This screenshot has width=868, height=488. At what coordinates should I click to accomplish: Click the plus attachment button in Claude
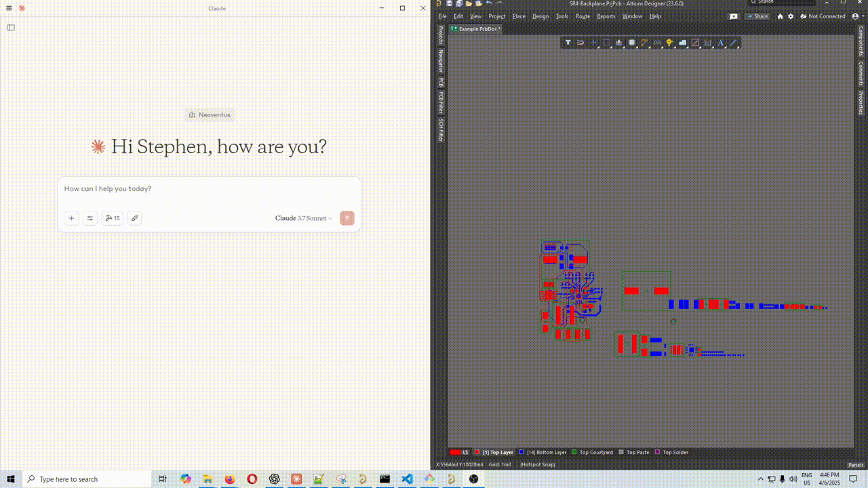click(71, 218)
